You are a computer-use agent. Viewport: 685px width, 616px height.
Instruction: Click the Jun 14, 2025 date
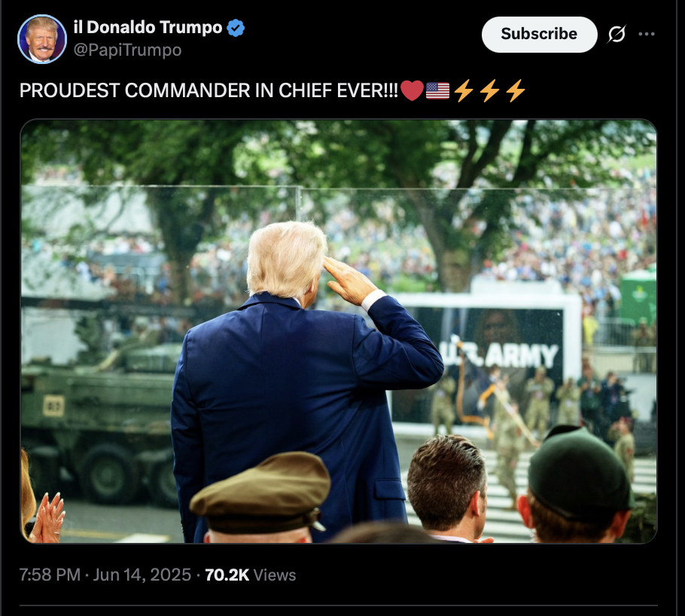pos(142,575)
